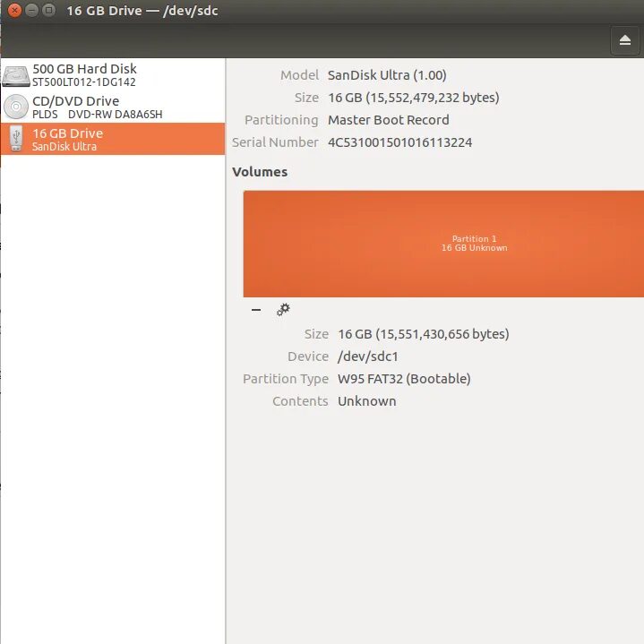The height and width of the screenshot is (644, 644).
Task: Click the USB stick icon for 16 GB Drive
Action: point(16,139)
